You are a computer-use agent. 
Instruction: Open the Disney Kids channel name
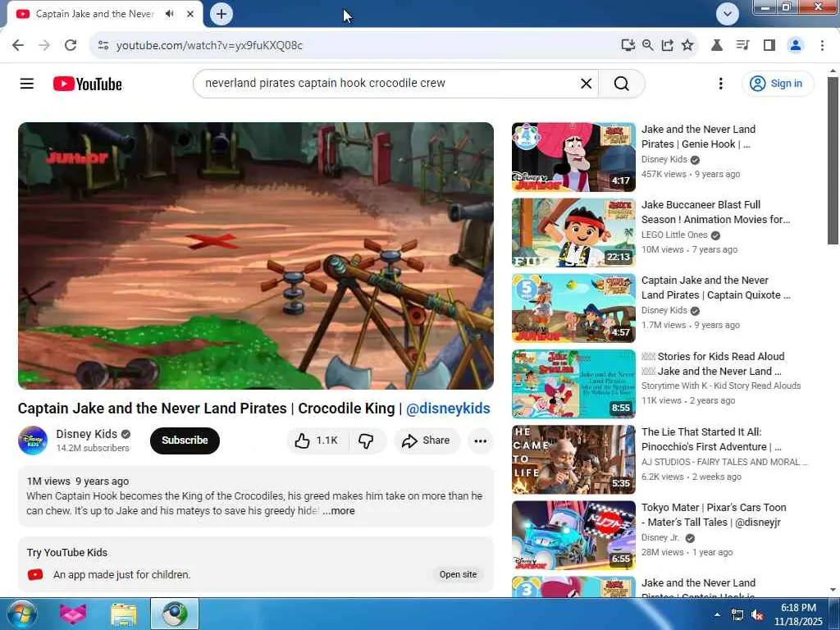point(86,434)
